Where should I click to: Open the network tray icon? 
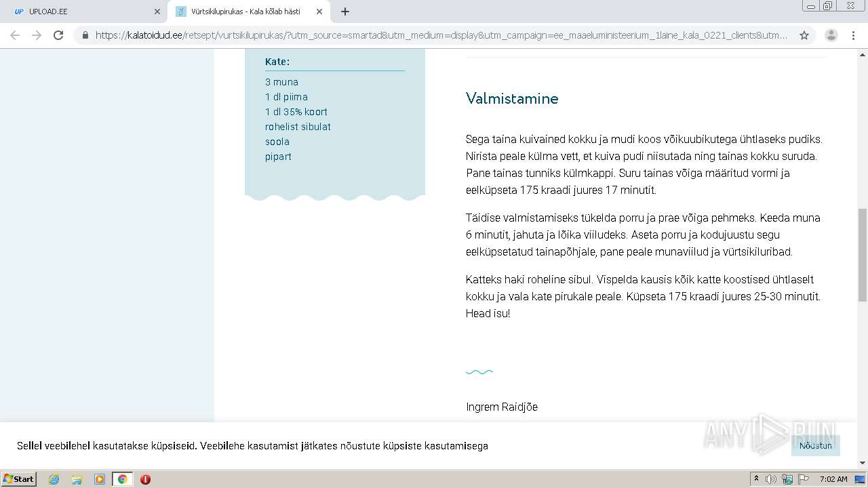click(787, 479)
